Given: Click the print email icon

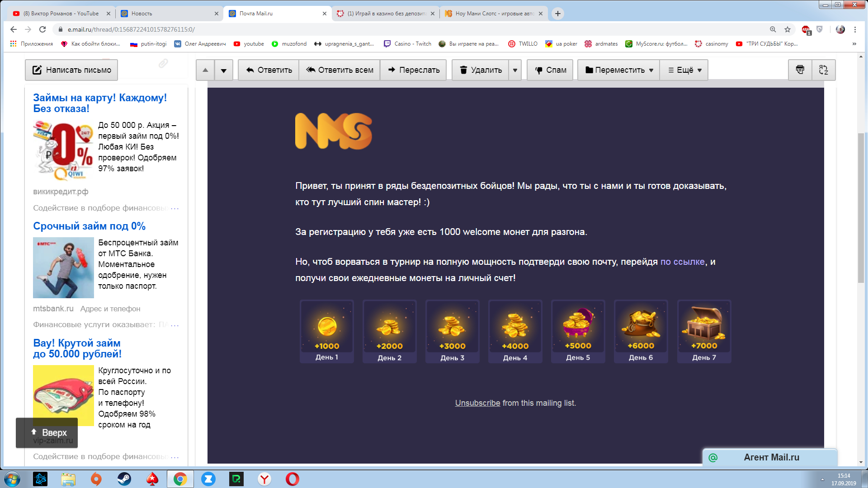Looking at the screenshot, I should [800, 70].
